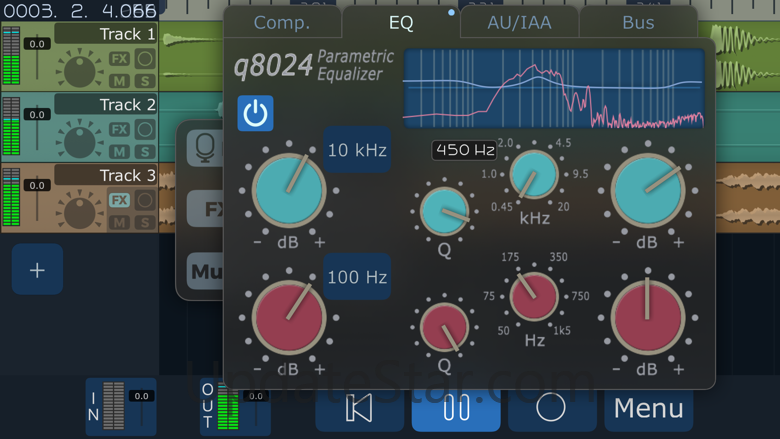Image resolution: width=780 pixels, height=439 pixels.
Task: Click the teal high-mid dB gain knob
Action: [x=648, y=190]
